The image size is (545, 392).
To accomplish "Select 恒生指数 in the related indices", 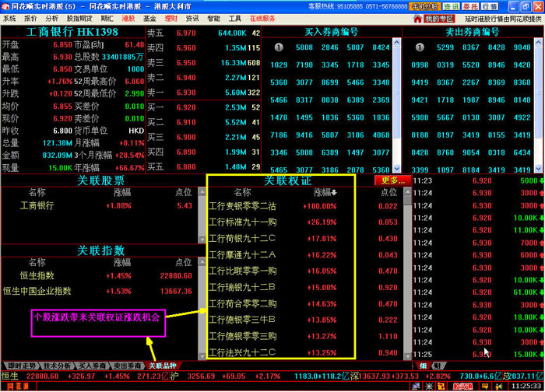I will [x=37, y=275].
